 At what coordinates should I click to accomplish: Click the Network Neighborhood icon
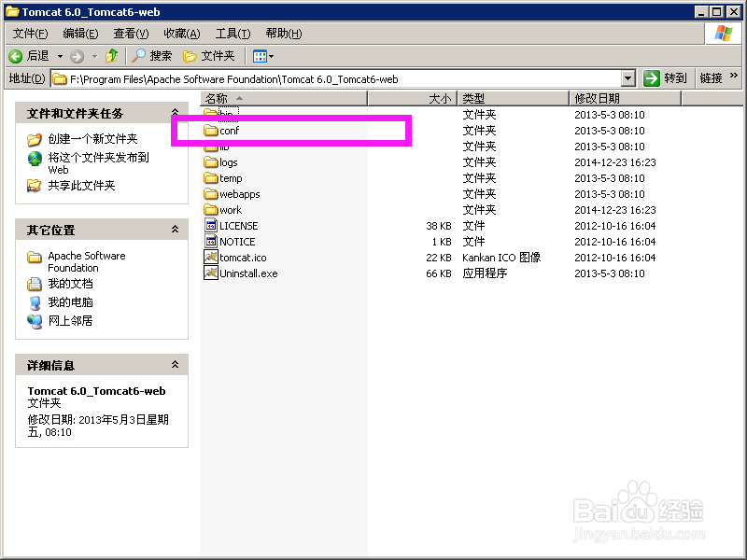(x=35, y=321)
